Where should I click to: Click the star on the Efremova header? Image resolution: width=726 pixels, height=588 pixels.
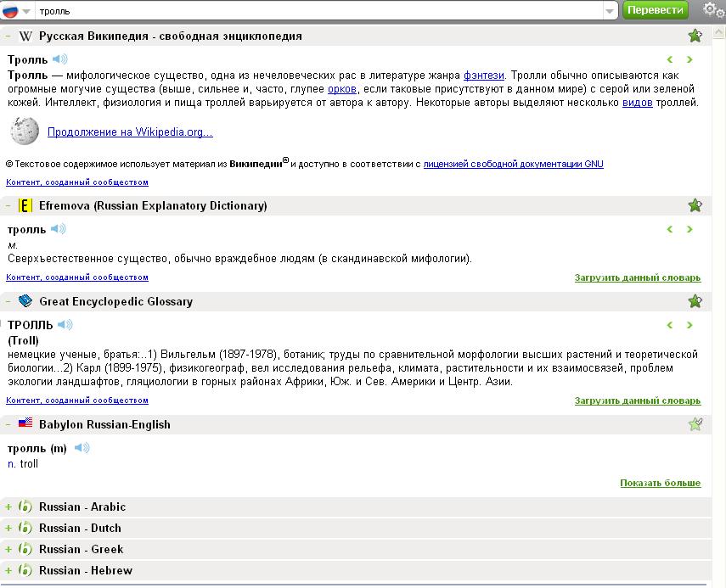coord(695,205)
